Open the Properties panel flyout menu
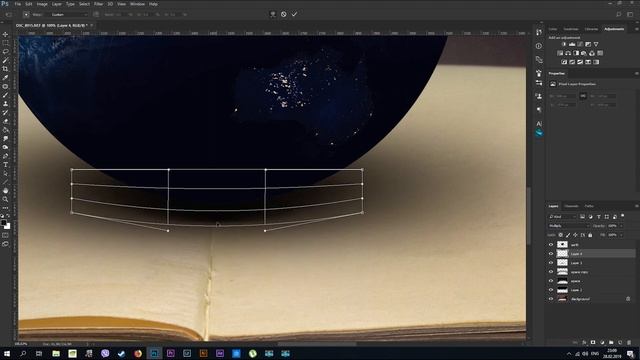 (636, 73)
